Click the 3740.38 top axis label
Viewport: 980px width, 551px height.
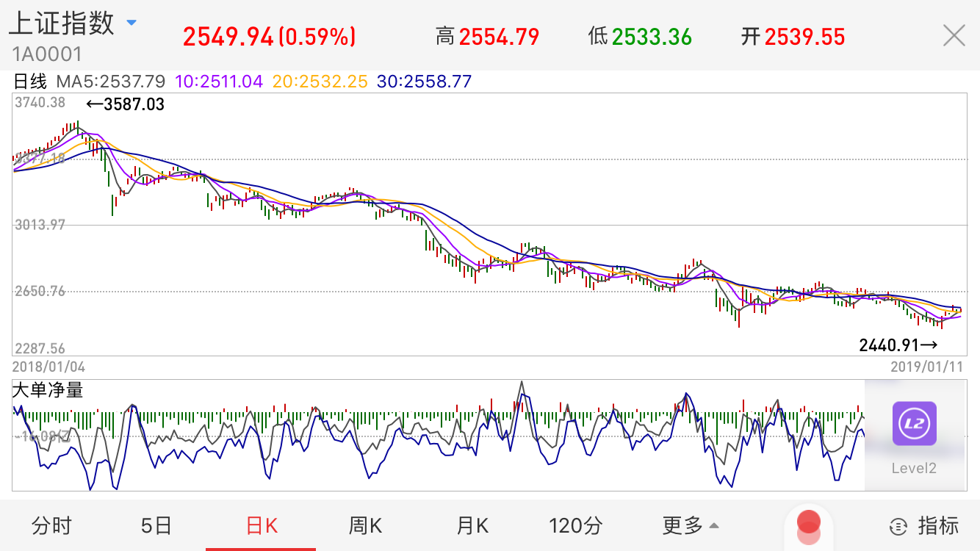pos(40,102)
